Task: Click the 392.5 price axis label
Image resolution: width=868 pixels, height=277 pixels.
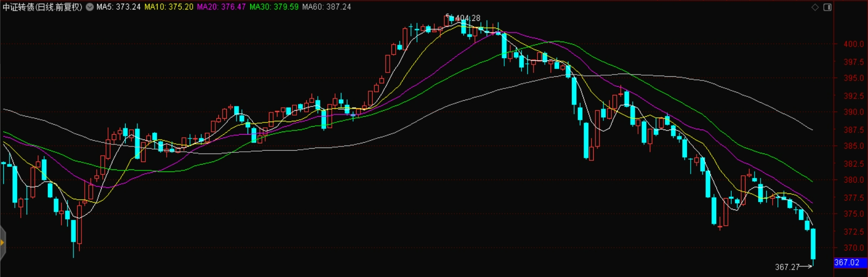Action: point(854,96)
